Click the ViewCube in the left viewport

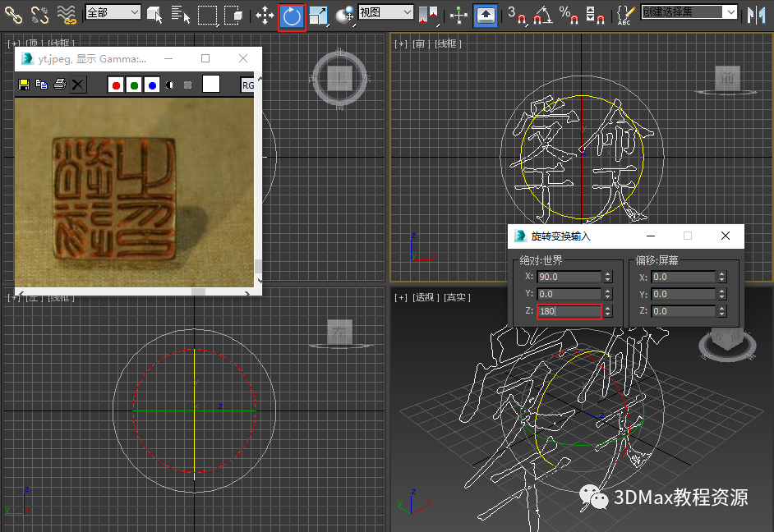pyautogui.click(x=339, y=332)
